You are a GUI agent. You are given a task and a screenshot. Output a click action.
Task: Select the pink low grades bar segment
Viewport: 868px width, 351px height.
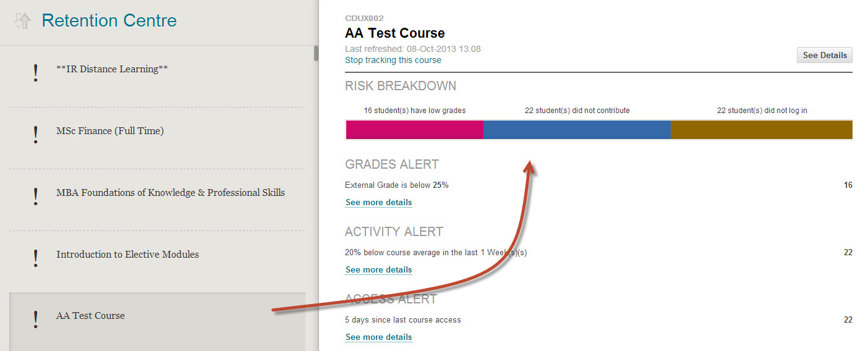point(414,130)
